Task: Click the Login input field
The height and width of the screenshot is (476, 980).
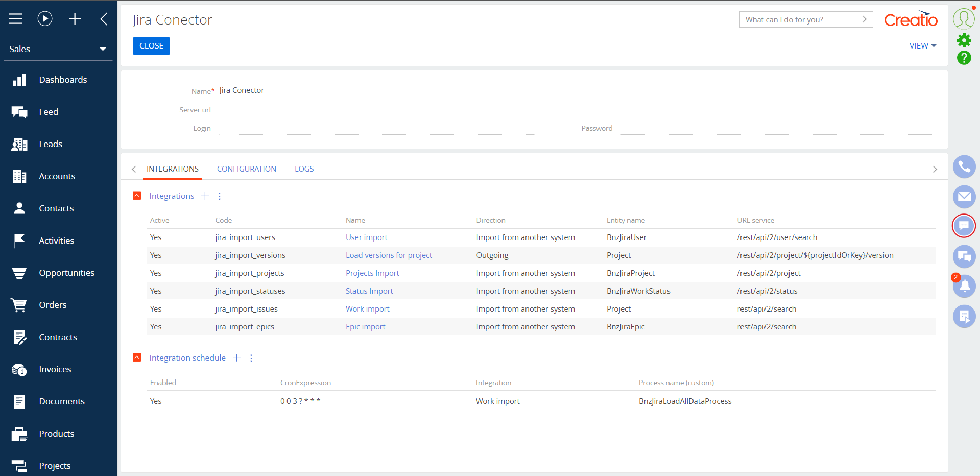Action: [x=376, y=128]
